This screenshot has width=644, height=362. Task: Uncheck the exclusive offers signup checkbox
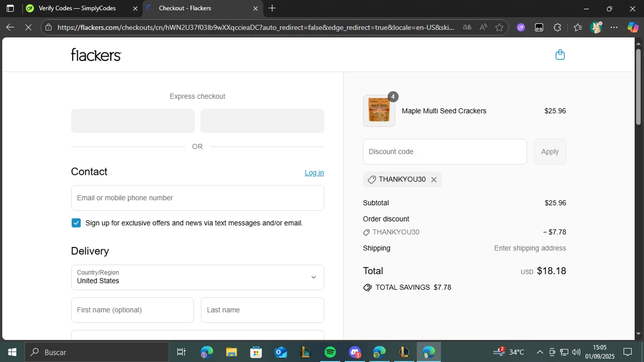point(76,223)
